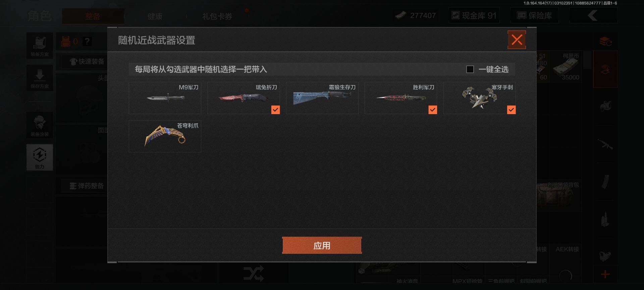Click the 应用 apply button

click(x=322, y=245)
